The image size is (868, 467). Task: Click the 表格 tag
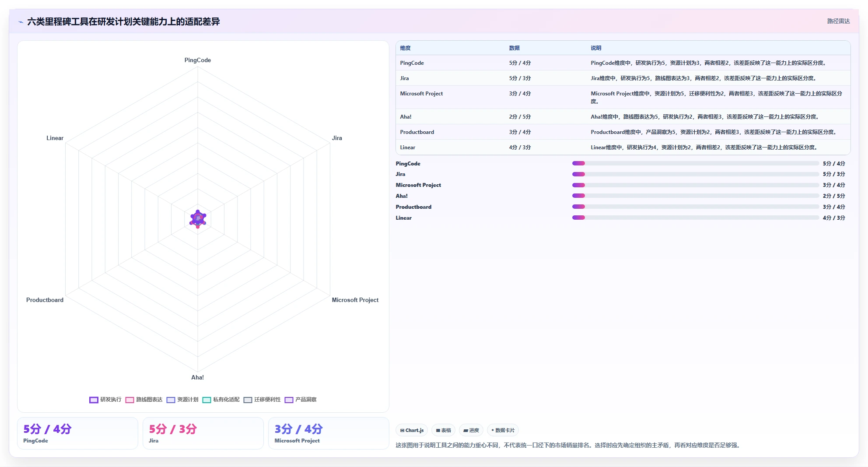click(443, 430)
